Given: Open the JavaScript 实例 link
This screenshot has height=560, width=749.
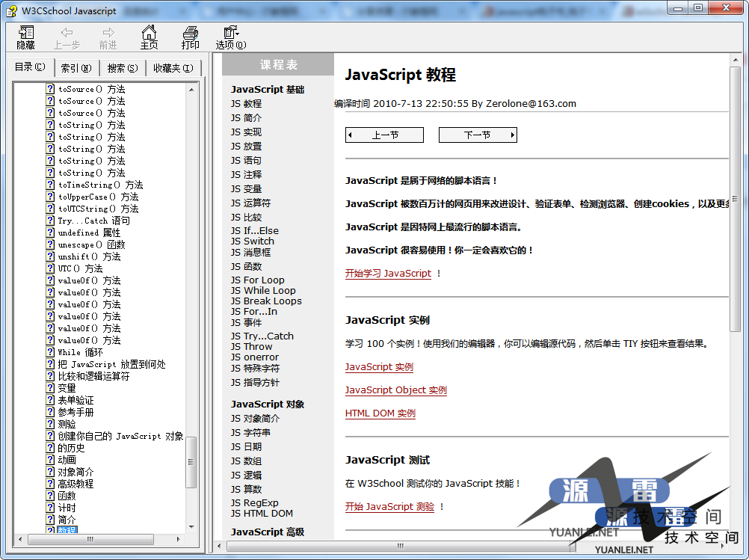Looking at the screenshot, I should pos(379,367).
